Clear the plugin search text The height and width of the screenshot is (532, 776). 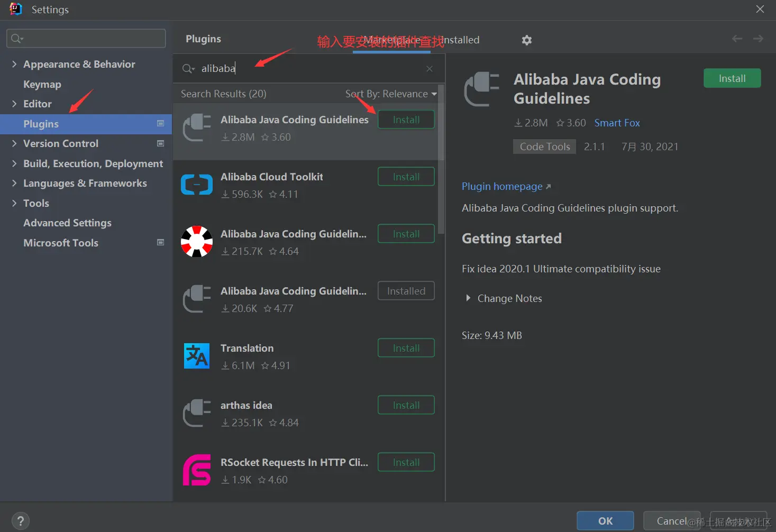pos(430,69)
